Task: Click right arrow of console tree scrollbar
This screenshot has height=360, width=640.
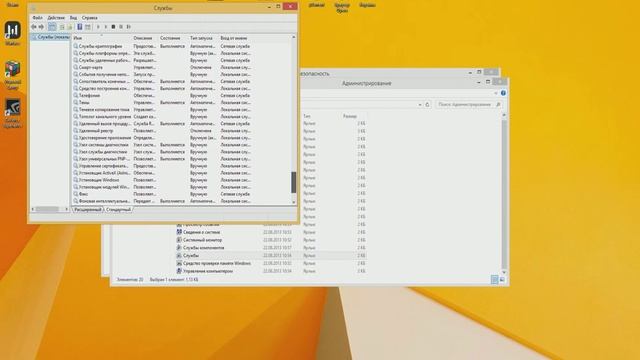Action: click(67, 209)
